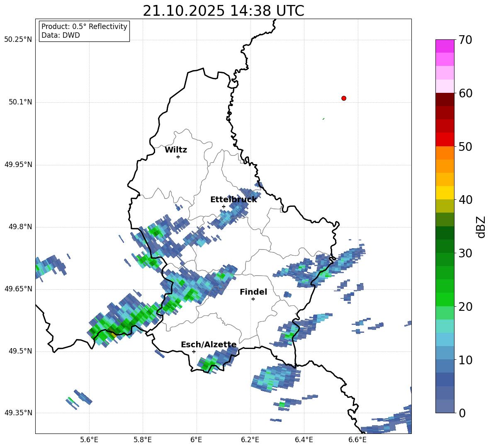The width and height of the screenshot is (491, 448).
Task: Click the 6.4°E longitude label
Action: (x=304, y=440)
